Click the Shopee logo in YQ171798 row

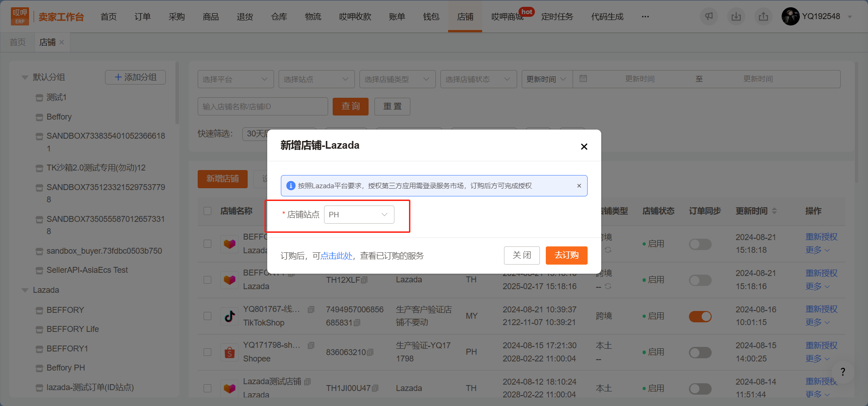click(229, 352)
